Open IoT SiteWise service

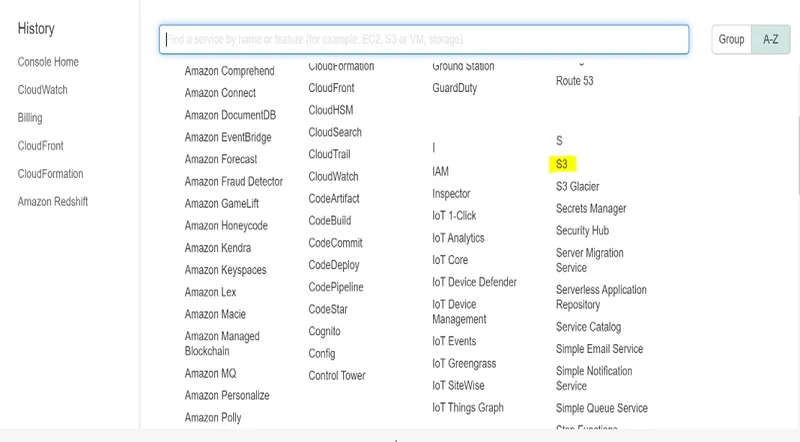coord(458,385)
